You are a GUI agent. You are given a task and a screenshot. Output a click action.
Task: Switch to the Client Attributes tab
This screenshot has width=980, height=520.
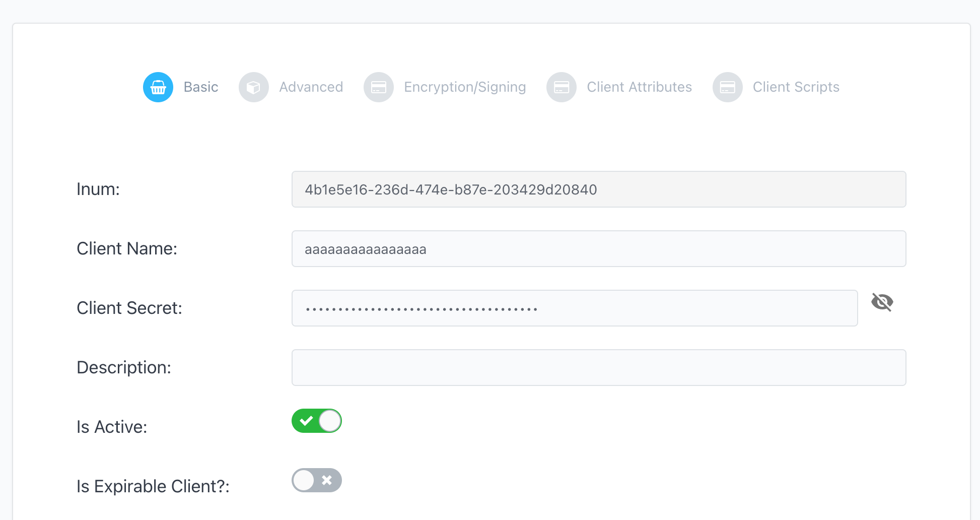pyautogui.click(x=639, y=87)
